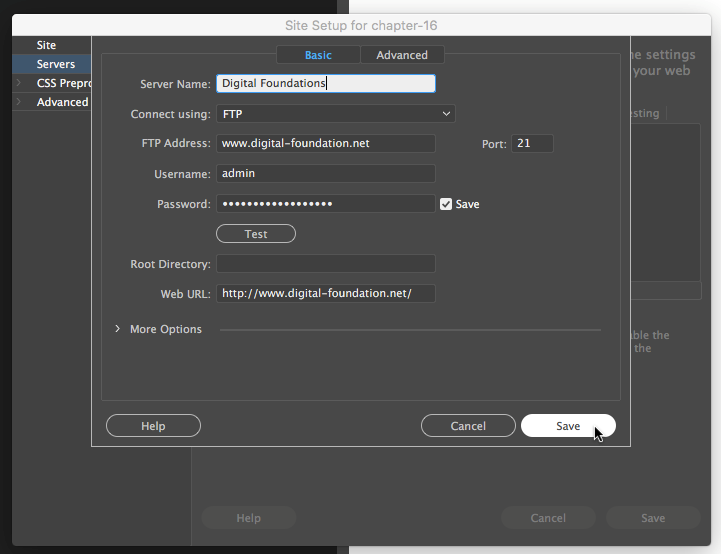Click the empty Root Directory field

pos(326,264)
